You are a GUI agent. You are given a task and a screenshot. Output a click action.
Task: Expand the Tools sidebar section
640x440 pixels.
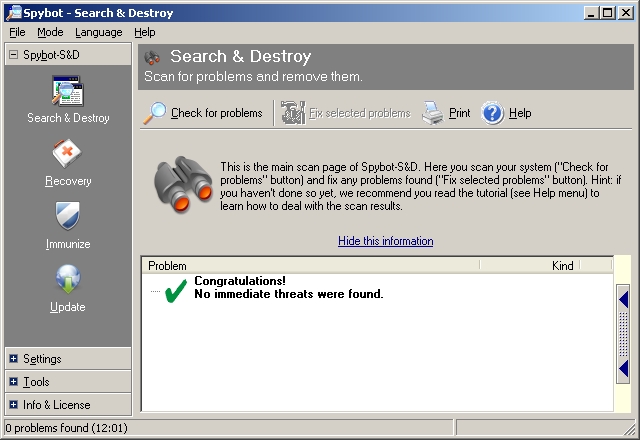point(13,382)
